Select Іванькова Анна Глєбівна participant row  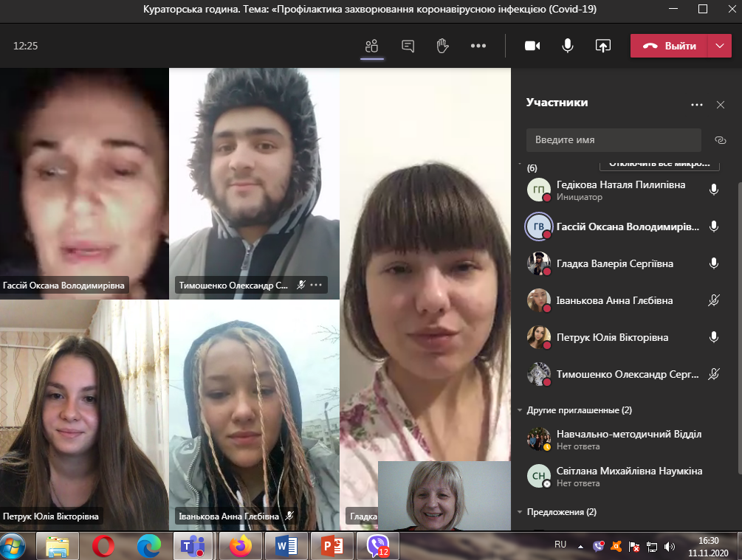(625, 300)
